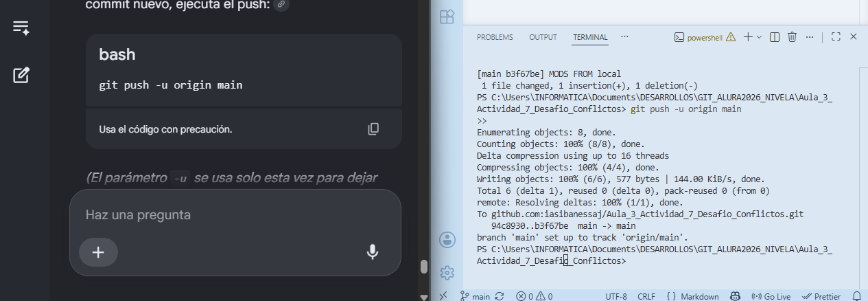Switch to the PROBLEMS tab
Screen dimensions: 868x301
pyautogui.click(x=495, y=37)
